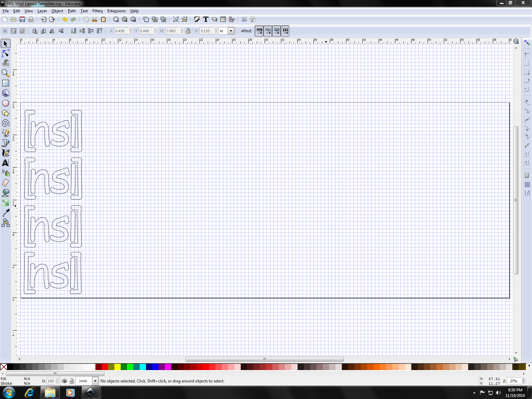Open the Path menu
This screenshot has width=532, height=399.
click(x=71, y=11)
